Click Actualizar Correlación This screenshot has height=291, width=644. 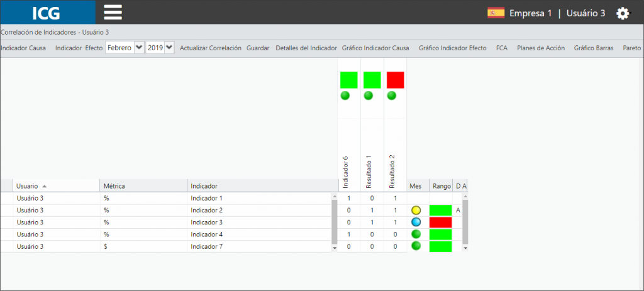(x=210, y=48)
